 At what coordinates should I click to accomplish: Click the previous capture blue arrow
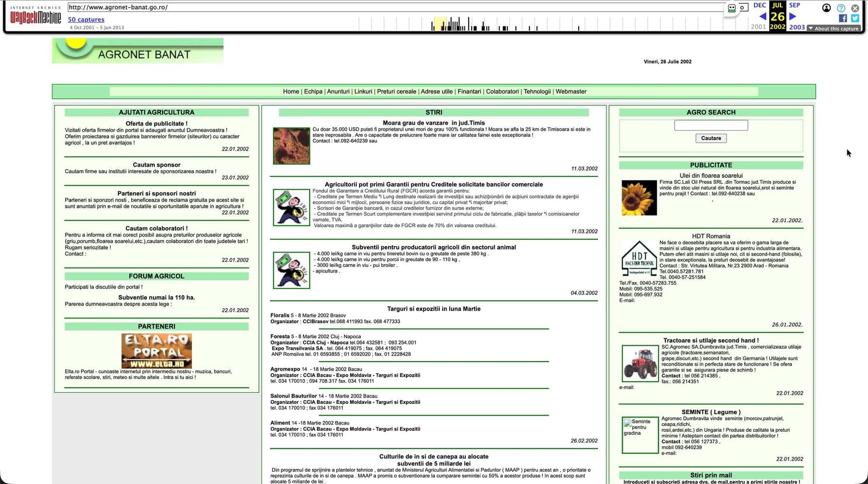point(763,16)
